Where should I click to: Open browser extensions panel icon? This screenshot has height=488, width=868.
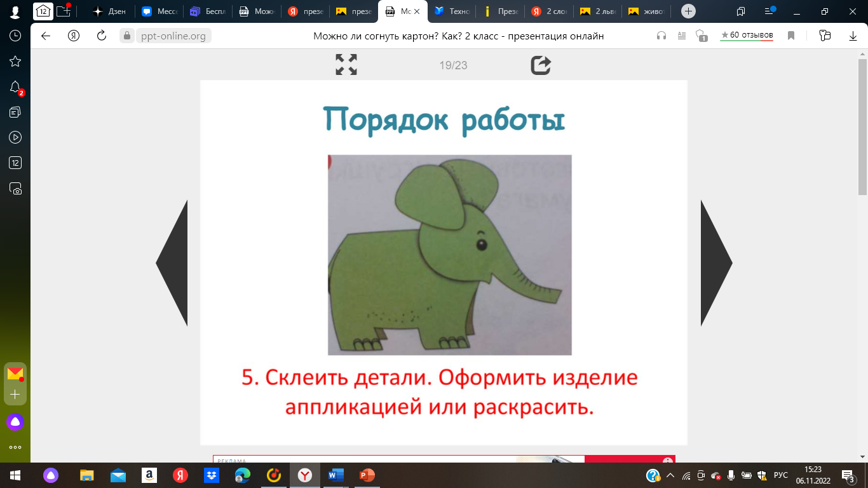[x=825, y=36]
